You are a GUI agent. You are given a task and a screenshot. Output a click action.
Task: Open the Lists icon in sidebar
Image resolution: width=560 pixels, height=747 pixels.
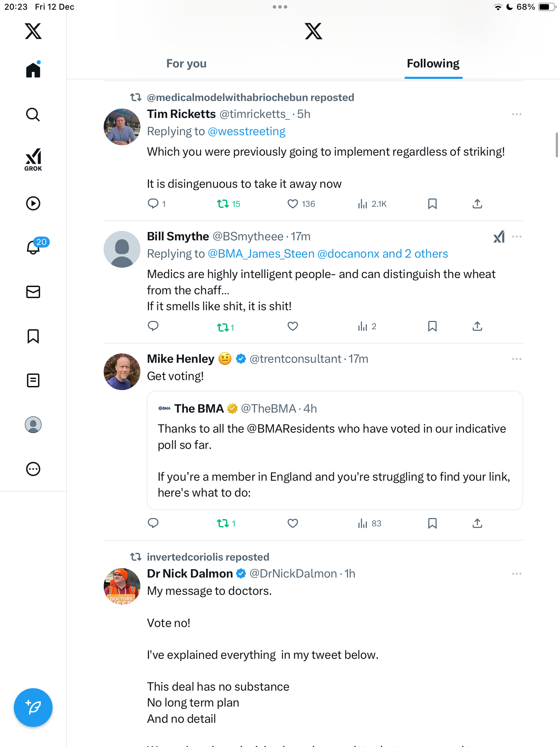point(33,380)
